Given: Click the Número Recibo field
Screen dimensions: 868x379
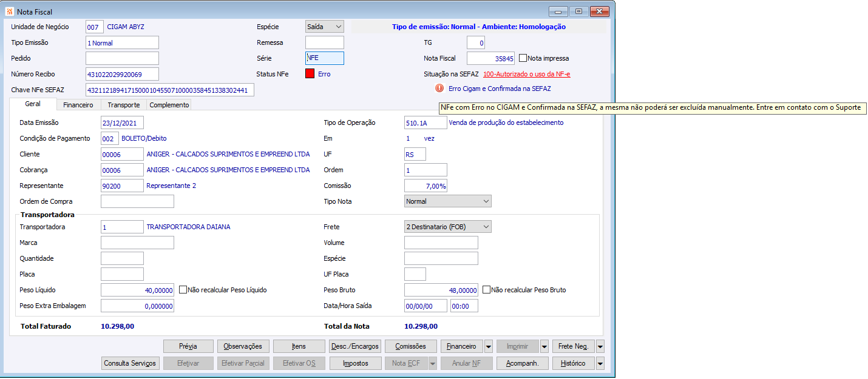Looking at the screenshot, I should point(122,74).
